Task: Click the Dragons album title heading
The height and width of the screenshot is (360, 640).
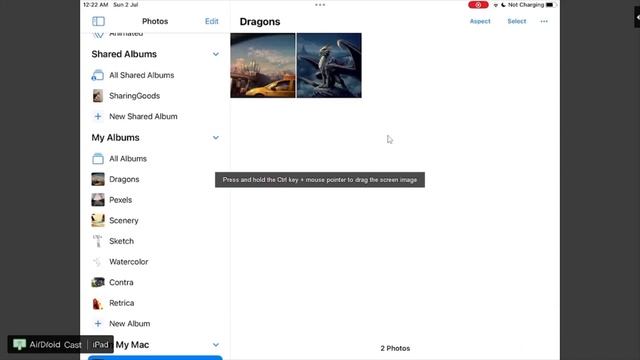Action: click(260, 22)
